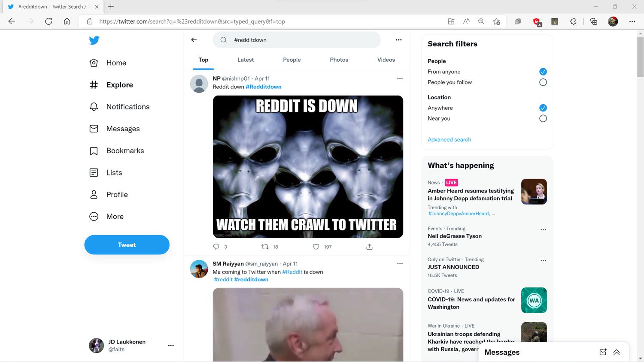Open Home from the sidebar

pyautogui.click(x=108, y=63)
